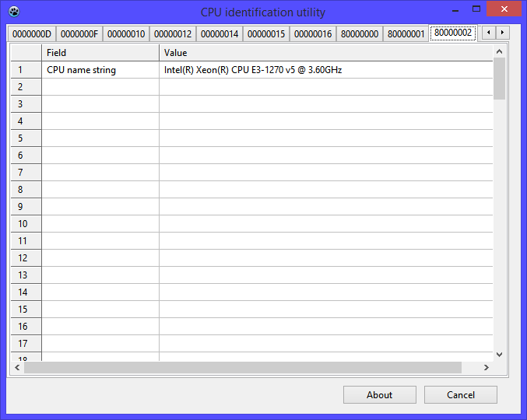Select row header 1
Screen dimensions: 527x420
click(26, 70)
